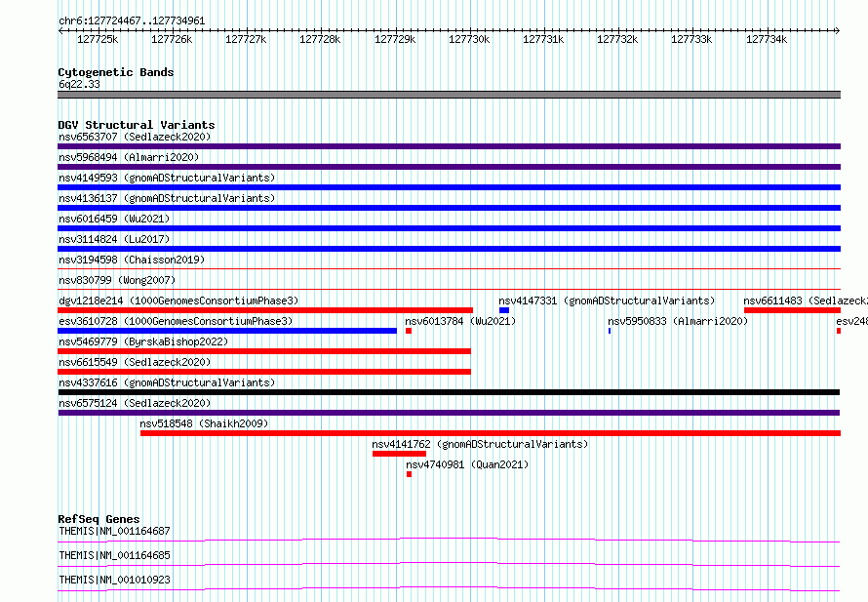Click the blue esv3610728 variant bar
The image size is (868, 602).
click(227, 331)
